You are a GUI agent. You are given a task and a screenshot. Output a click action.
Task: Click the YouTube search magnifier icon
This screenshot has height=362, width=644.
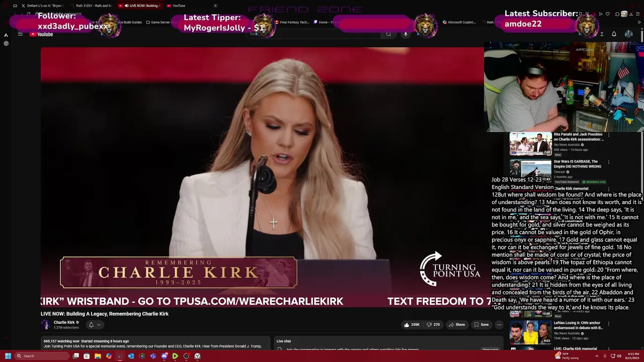[388, 34]
